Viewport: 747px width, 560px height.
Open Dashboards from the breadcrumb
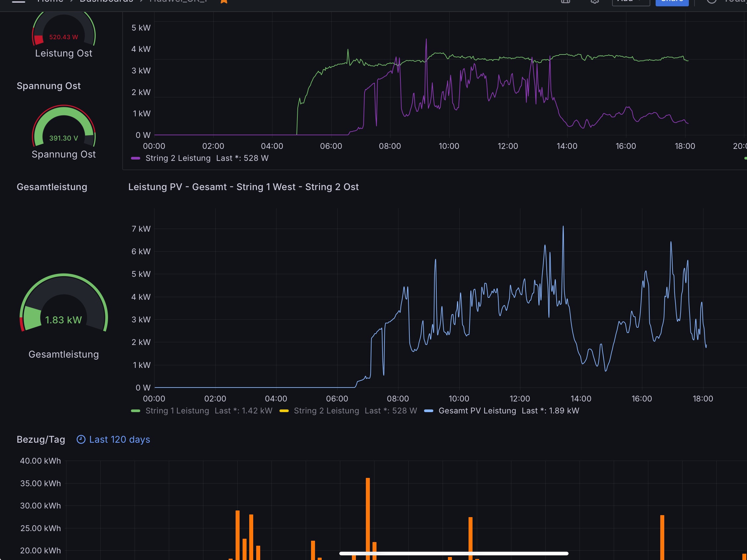pyautogui.click(x=106, y=1)
